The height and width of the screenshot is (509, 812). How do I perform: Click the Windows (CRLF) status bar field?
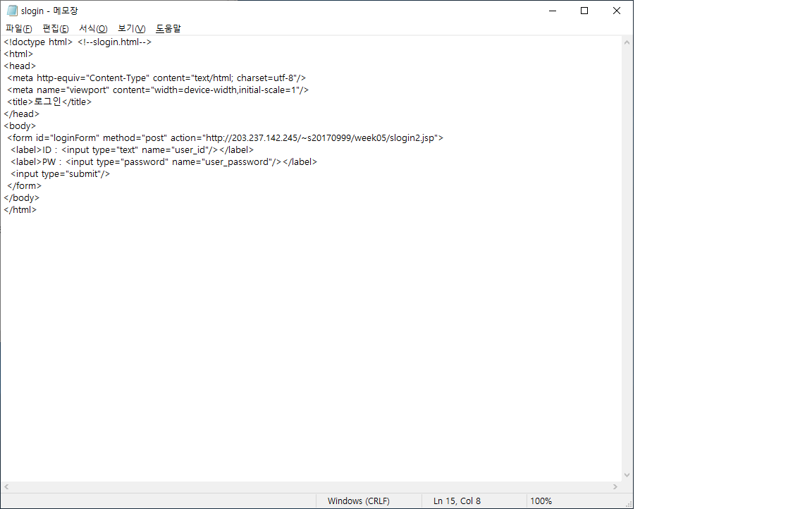click(358, 501)
